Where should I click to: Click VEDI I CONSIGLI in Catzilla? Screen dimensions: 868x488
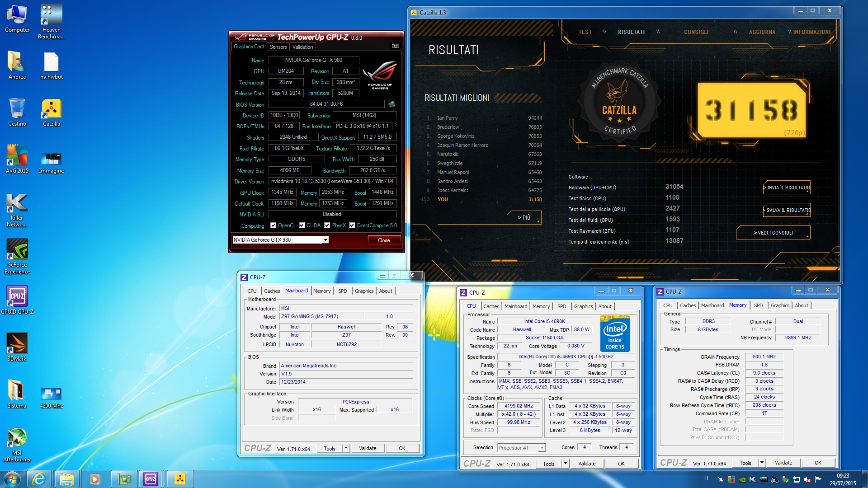(x=773, y=233)
